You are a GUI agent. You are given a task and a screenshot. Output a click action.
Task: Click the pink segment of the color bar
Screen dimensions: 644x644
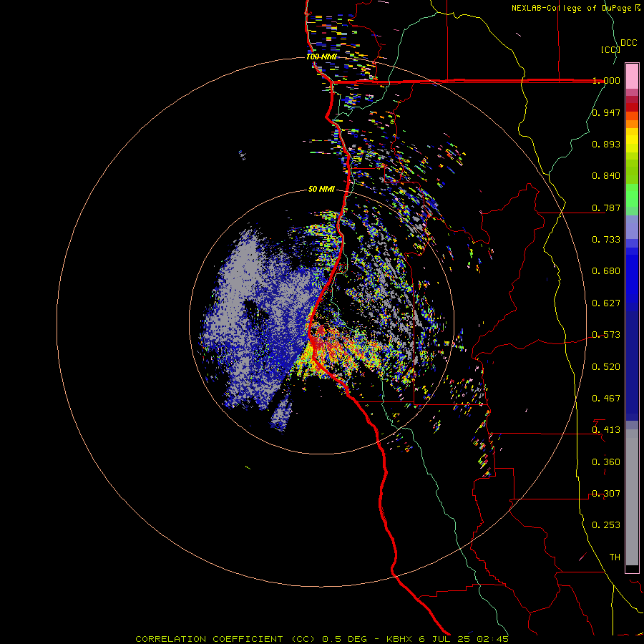point(632,77)
